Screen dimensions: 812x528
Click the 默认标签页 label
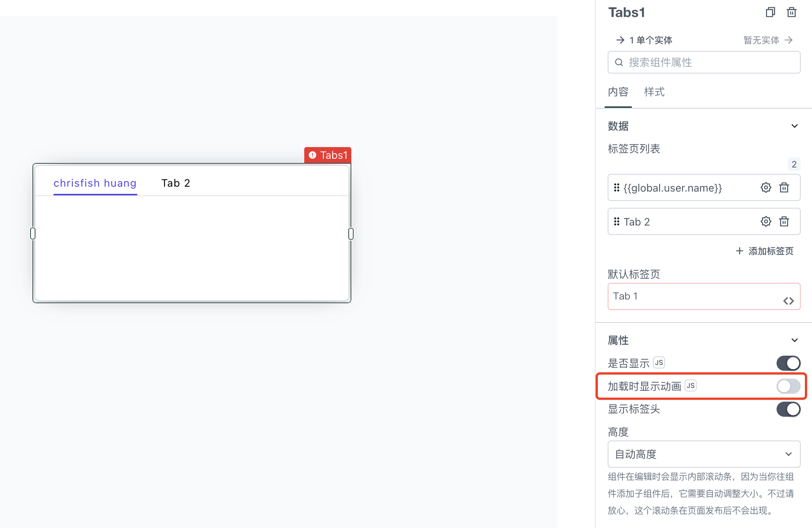pos(634,274)
